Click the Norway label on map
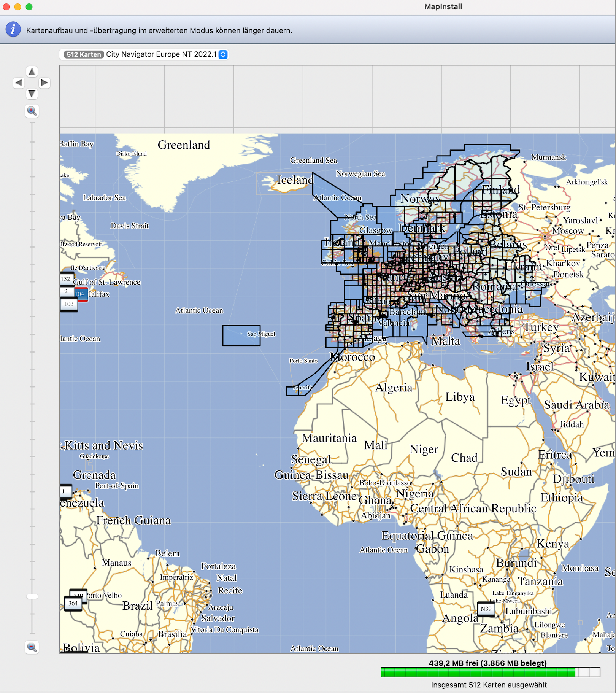Screen dimensions: 616x693 point(421,199)
